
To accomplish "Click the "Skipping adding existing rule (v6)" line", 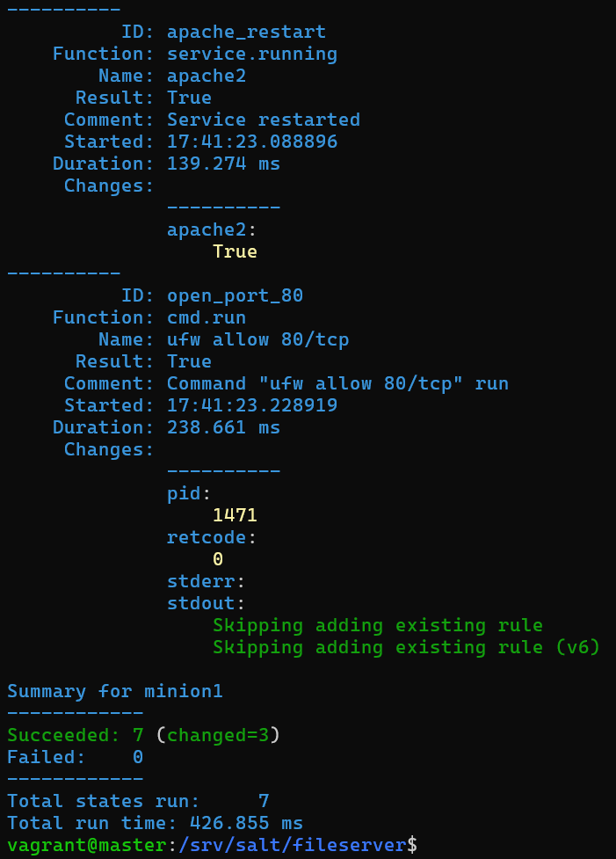I will point(406,648).
